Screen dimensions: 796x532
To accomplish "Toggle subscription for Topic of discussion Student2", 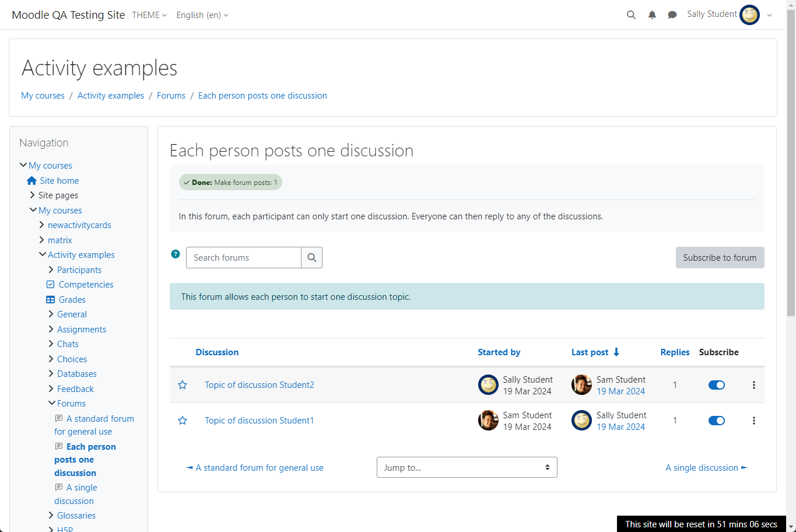I will click(x=717, y=385).
